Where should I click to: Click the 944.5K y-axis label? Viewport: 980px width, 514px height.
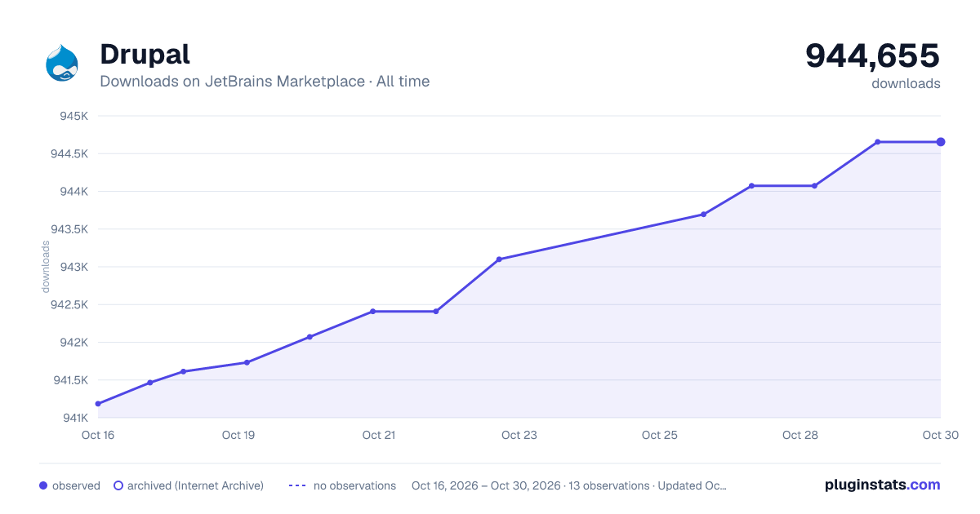(x=69, y=153)
